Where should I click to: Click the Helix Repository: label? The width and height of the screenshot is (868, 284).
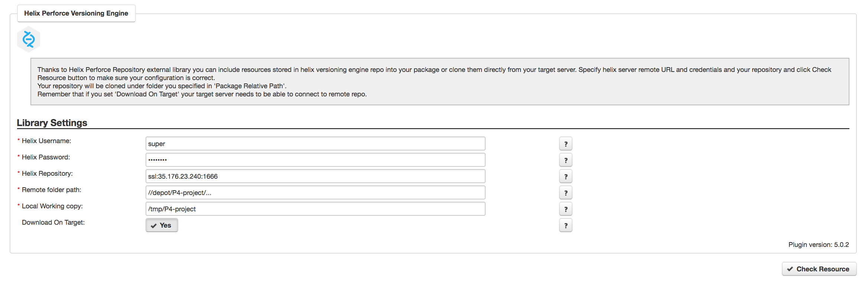coord(47,174)
